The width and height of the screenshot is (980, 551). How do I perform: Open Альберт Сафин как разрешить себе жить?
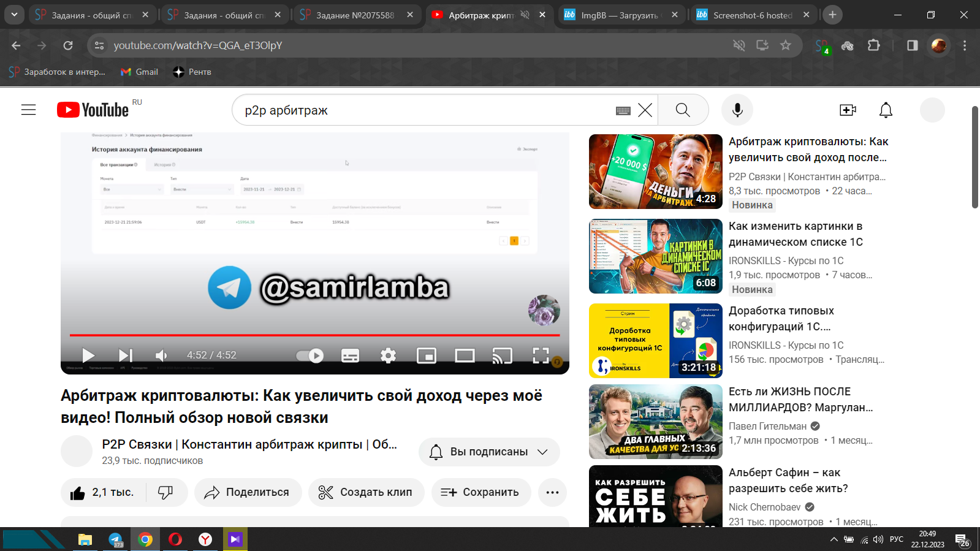click(788, 480)
